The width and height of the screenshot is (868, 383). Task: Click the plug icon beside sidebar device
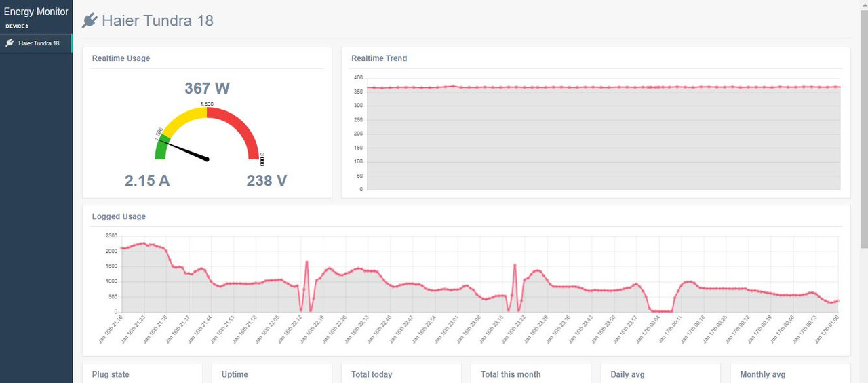click(x=9, y=43)
